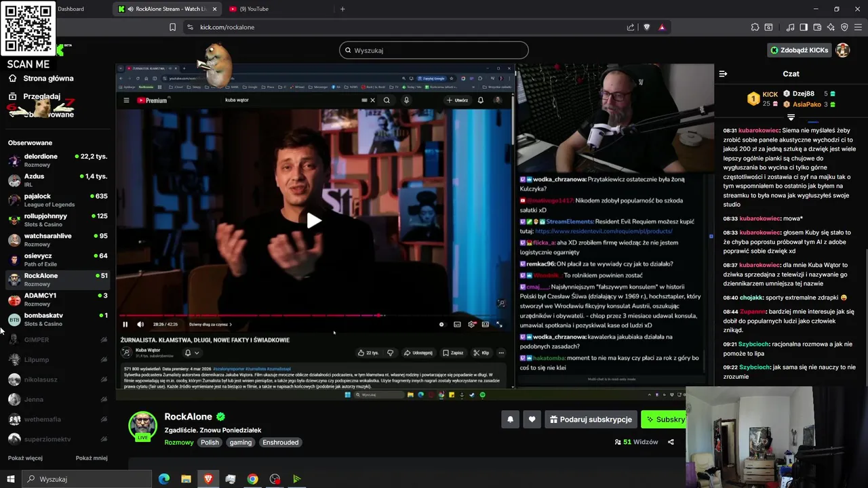Toggle RockAlone notifications bell
The width and height of the screenshot is (868, 488).
[510, 420]
